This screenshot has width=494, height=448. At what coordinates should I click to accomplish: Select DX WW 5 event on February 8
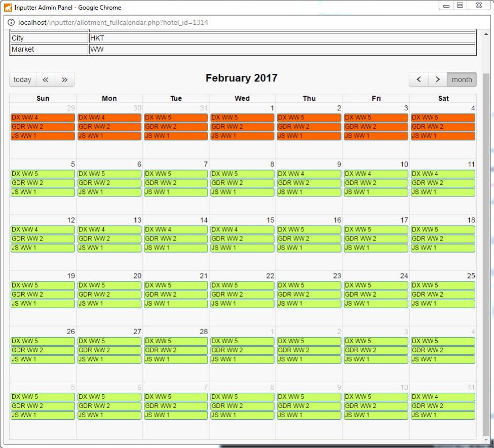(x=242, y=174)
